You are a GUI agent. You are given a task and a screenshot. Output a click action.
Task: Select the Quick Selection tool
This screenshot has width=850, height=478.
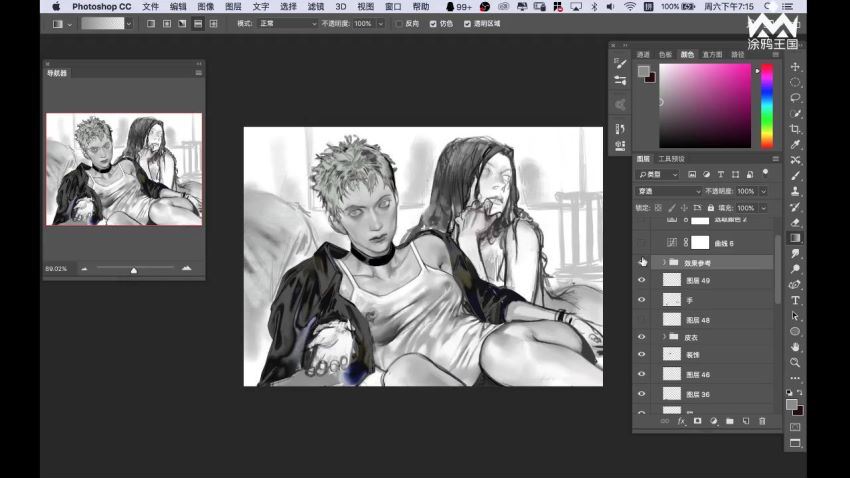pos(795,114)
